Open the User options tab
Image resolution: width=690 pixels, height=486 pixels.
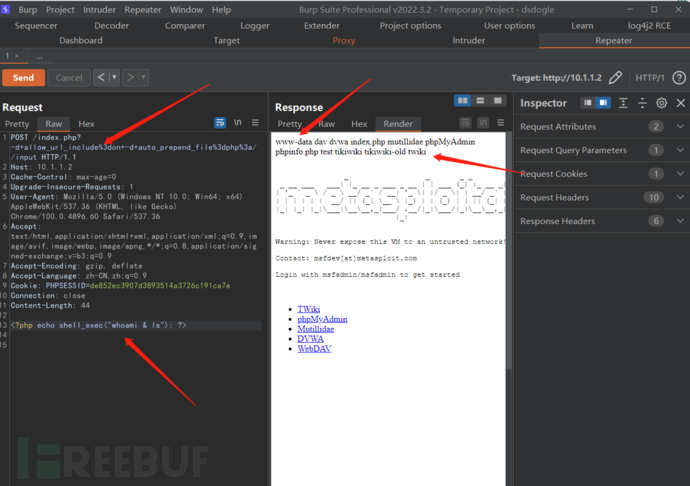point(510,26)
